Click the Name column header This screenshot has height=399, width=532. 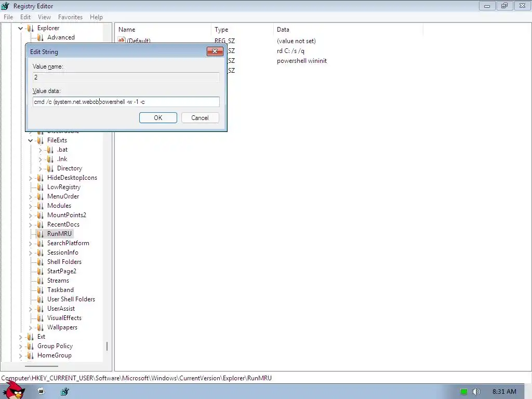163,30
